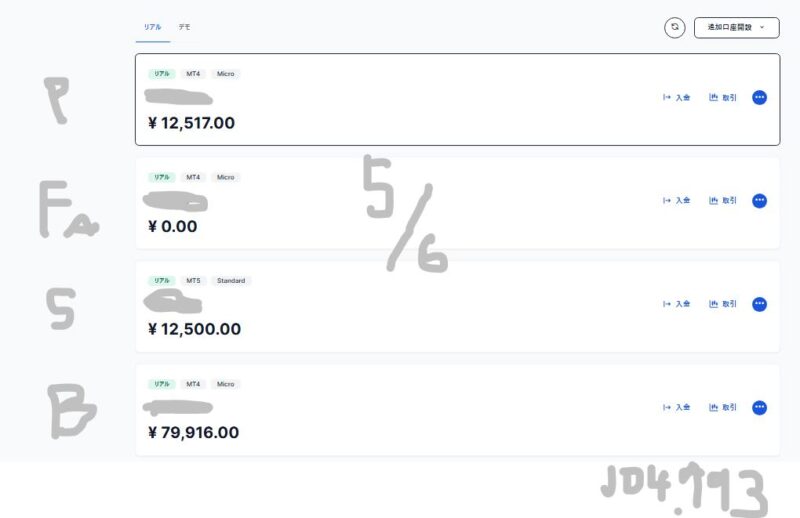Switch to the デモ tab

[185, 27]
